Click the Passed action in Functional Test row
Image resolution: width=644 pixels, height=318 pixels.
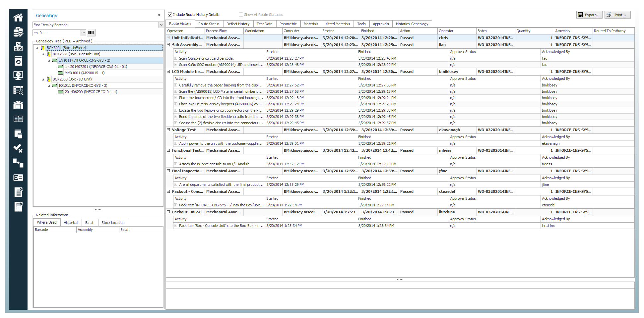407,150
